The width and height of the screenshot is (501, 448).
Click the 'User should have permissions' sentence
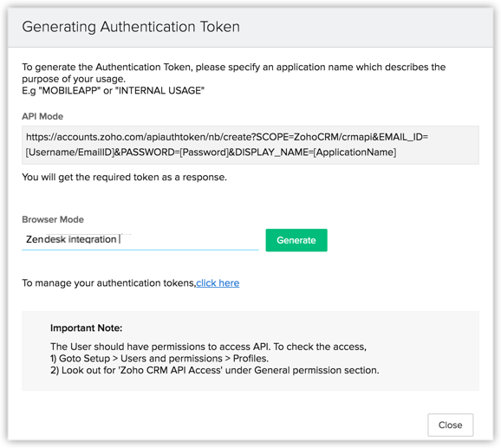pos(208,347)
